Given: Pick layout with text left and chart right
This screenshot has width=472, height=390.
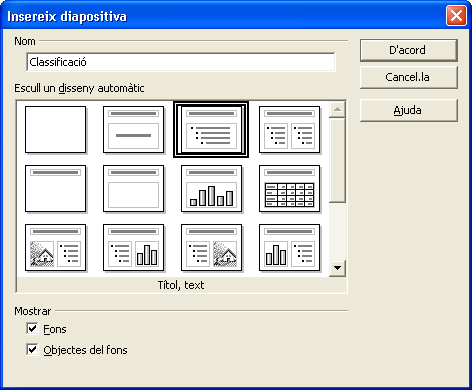Looking at the screenshot, I should click(x=133, y=248).
